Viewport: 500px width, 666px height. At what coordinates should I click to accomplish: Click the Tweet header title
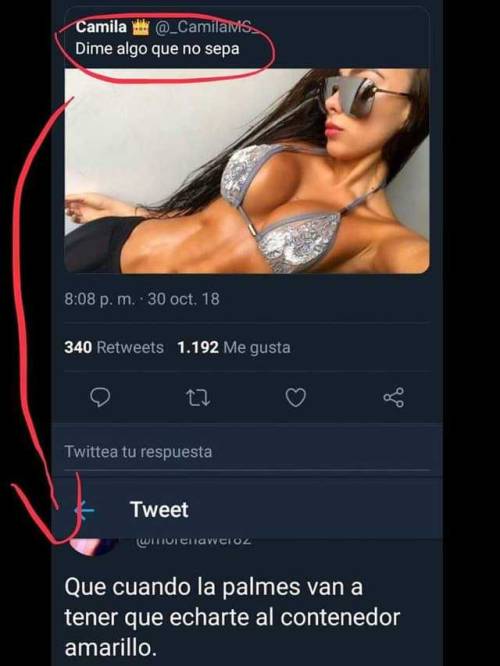[x=159, y=509]
